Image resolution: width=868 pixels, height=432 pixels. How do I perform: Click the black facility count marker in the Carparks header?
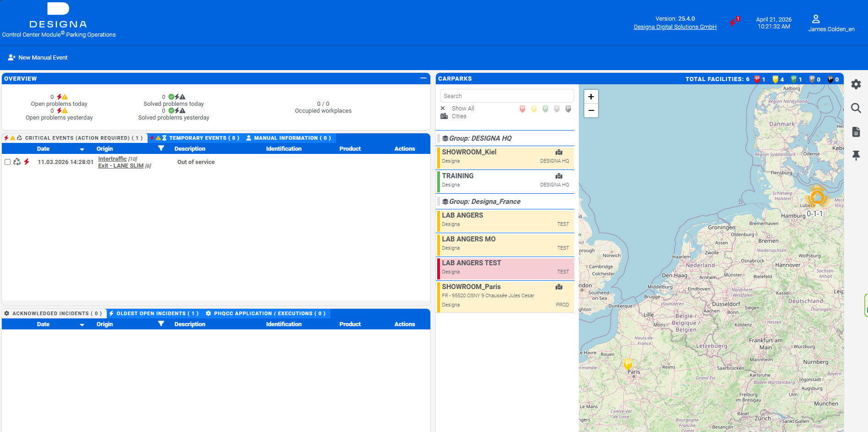830,79
